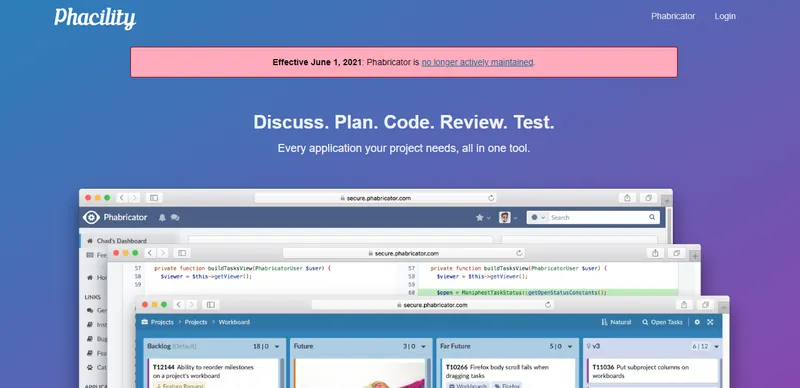This screenshot has width=800, height=388.
Task: Click the share icon in the code diff window
Action: (x=656, y=253)
